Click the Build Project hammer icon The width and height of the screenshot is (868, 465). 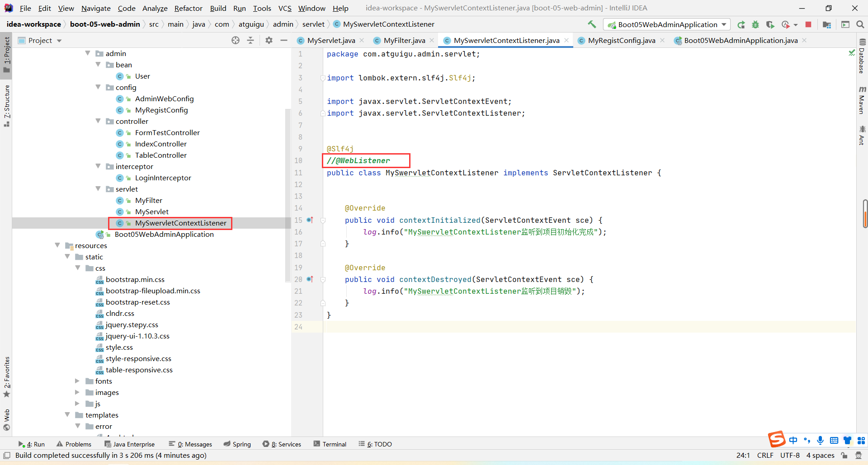click(x=592, y=24)
